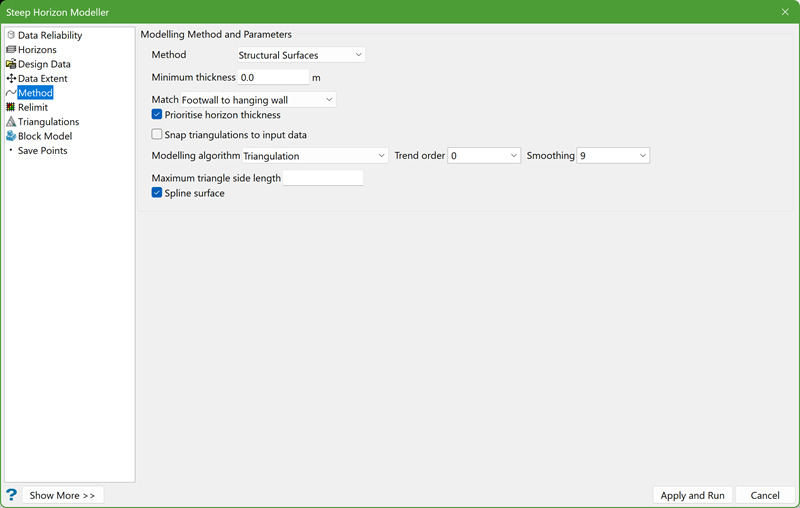Open the Block Model page
The width and height of the screenshot is (800, 508).
tap(45, 136)
